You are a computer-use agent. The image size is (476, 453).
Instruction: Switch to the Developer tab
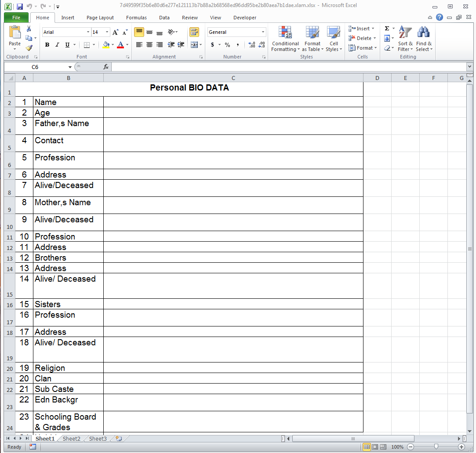coord(245,18)
